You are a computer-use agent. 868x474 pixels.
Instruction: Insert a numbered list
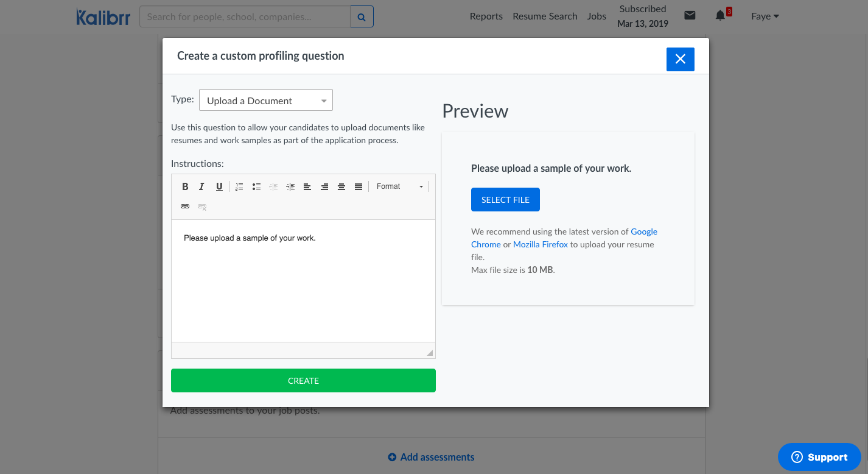point(239,186)
